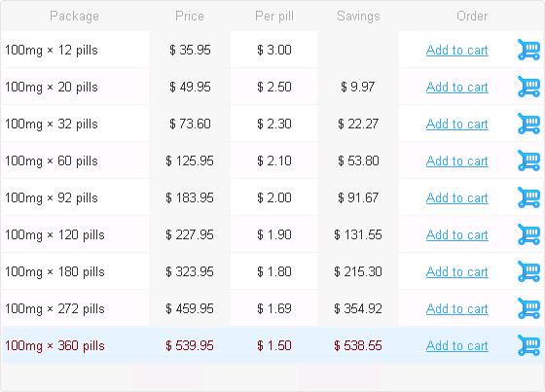Add to cart the $227.95 package

click(457, 235)
